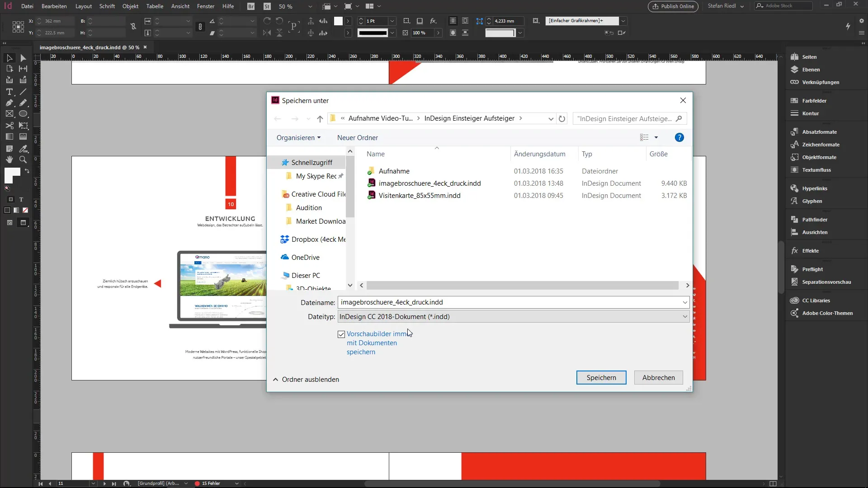Open the Bearbeiten menu
This screenshot has height=488, width=868.
[x=54, y=6]
